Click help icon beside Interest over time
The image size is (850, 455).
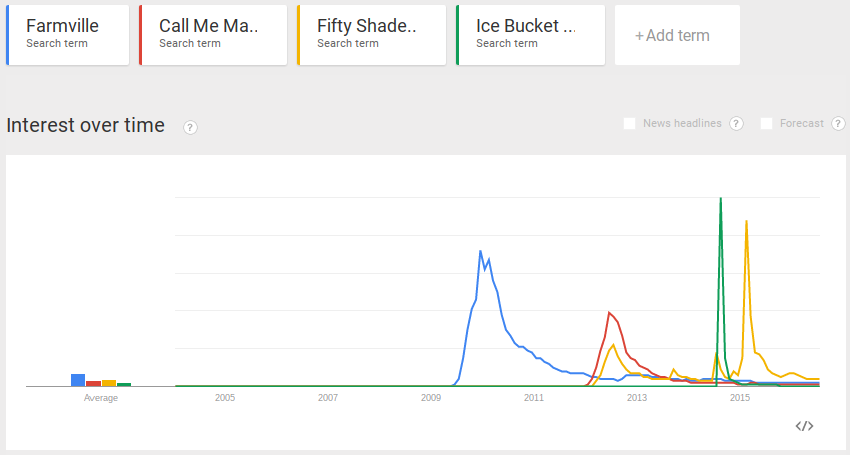(190, 127)
